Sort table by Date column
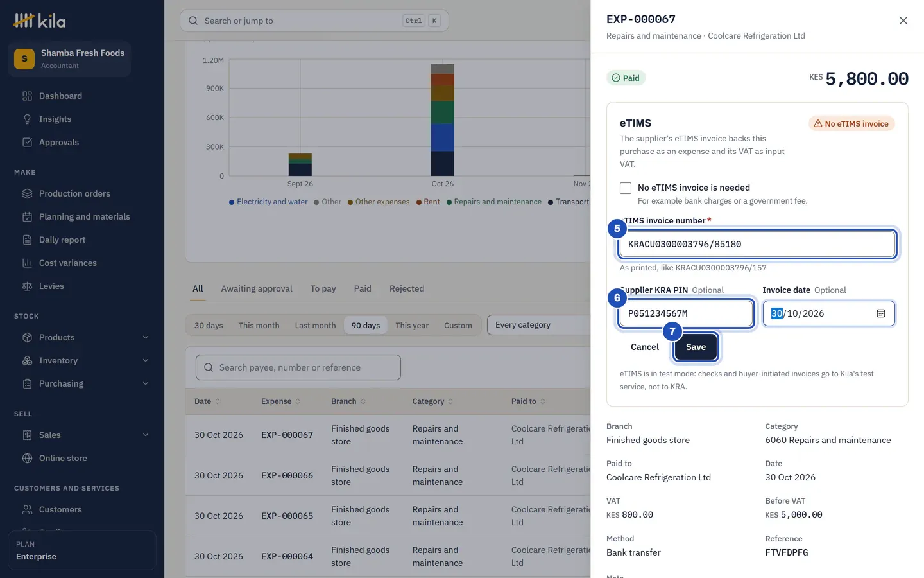The width and height of the screenshot is (924, 578). coord(207,401)
